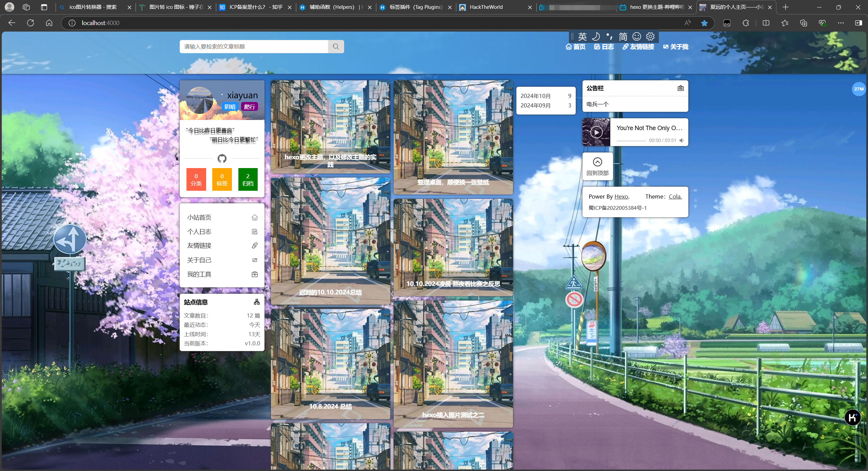Open the collections icon

804,23
